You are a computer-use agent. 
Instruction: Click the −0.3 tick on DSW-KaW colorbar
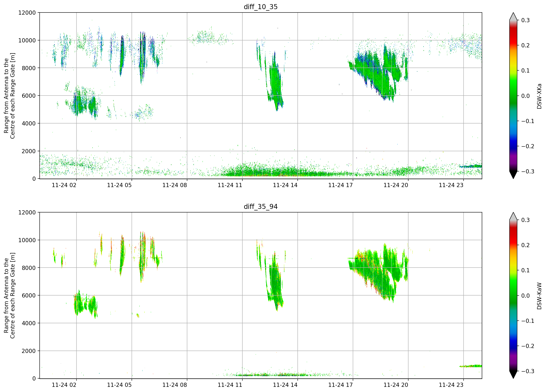(x=528, y=371)
